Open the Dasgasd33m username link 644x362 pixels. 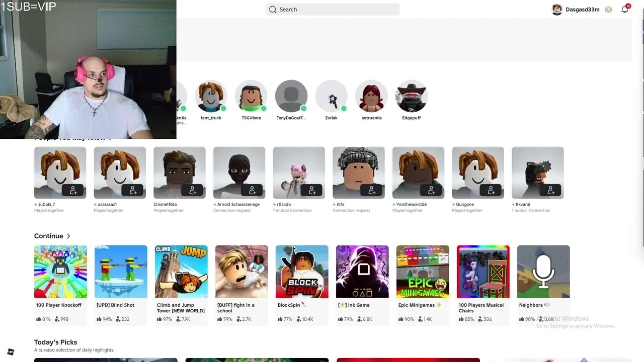tap(583, 10)
